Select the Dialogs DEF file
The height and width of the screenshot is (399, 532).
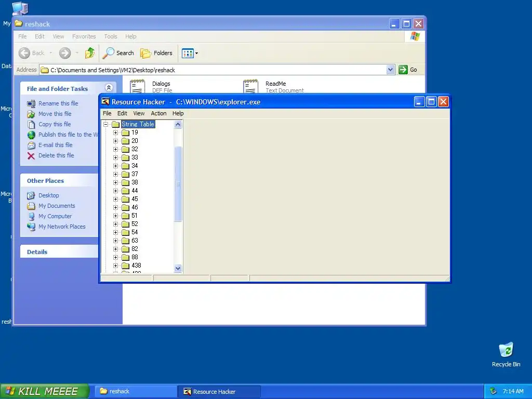pos(151,86)
